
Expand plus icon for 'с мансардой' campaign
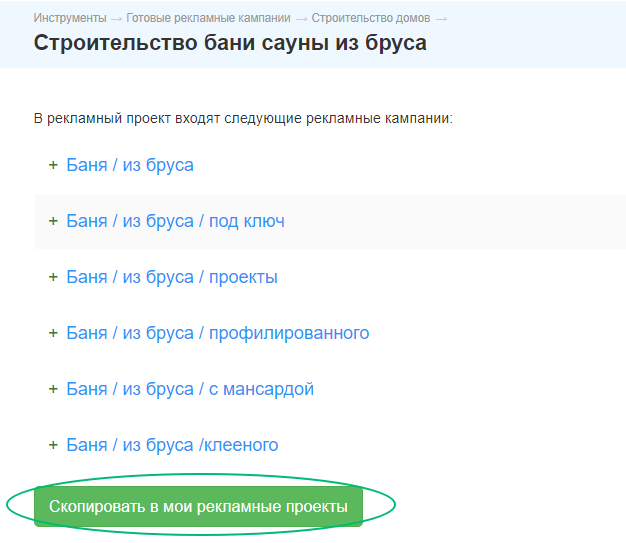point(53,388)
